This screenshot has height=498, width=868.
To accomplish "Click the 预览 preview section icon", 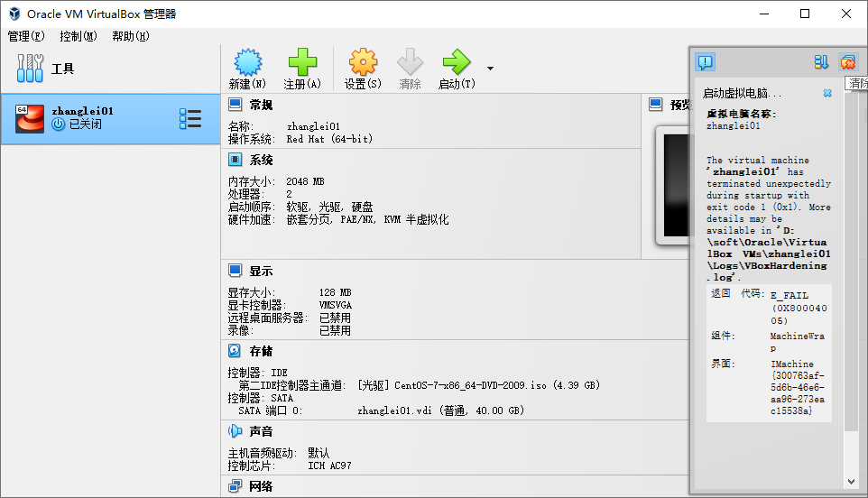I will click(x=656, y=105).
